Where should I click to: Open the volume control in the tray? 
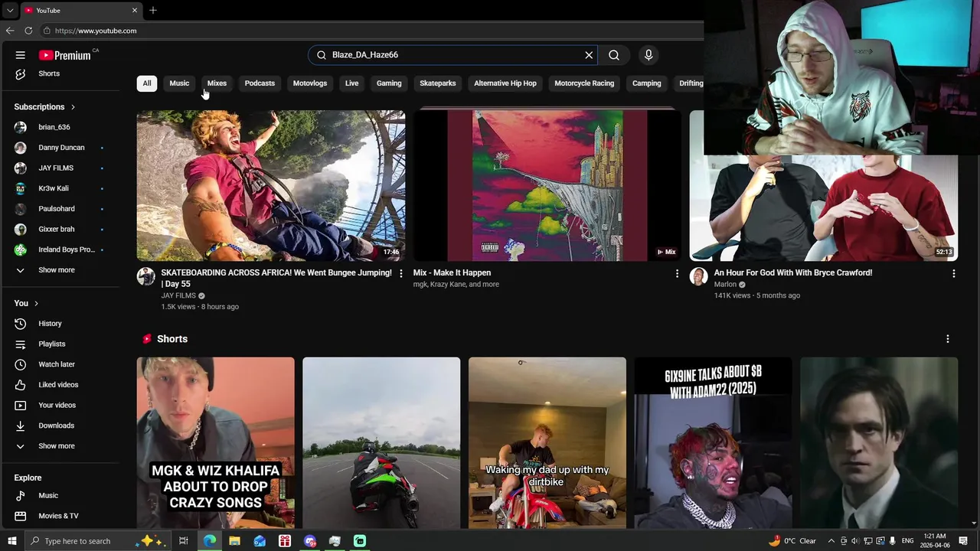(x=855, y=541)
